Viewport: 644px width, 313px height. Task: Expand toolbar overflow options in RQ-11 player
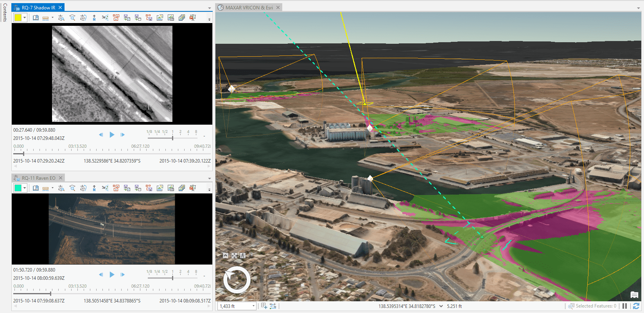pos(209,190)
